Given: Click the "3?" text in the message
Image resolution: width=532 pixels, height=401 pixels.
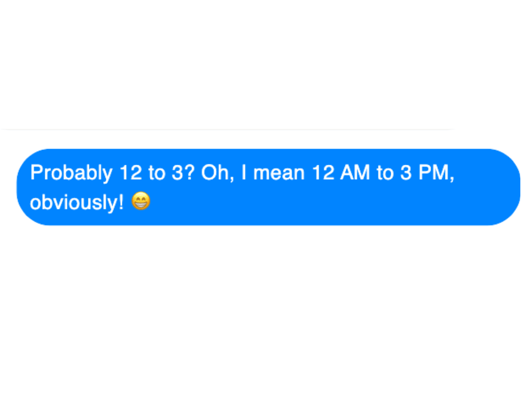Looking at the screenshot, I should tap(183, 172).
